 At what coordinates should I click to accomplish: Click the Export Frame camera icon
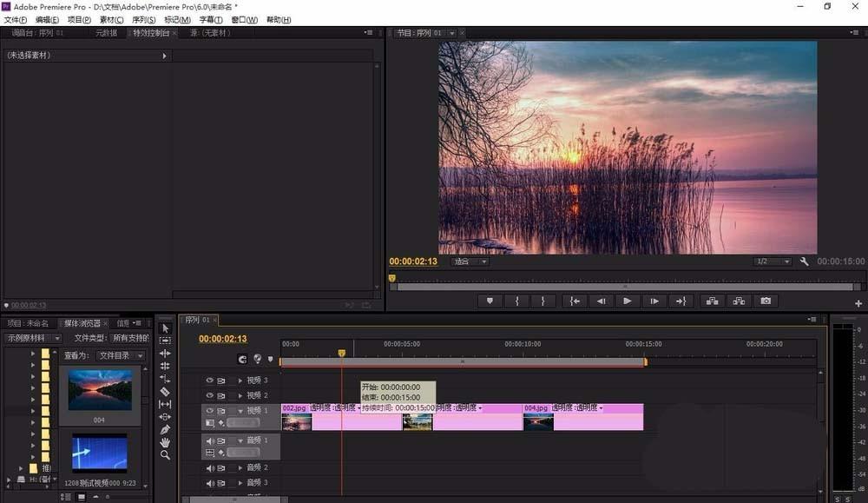[765, 301]
